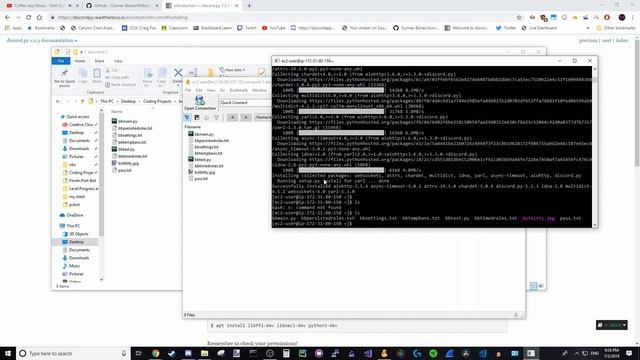The width and height of the screenshot is (640, 360).
Task: Click Copy to icon in Explorer ribbon
Action: (162, 73)
